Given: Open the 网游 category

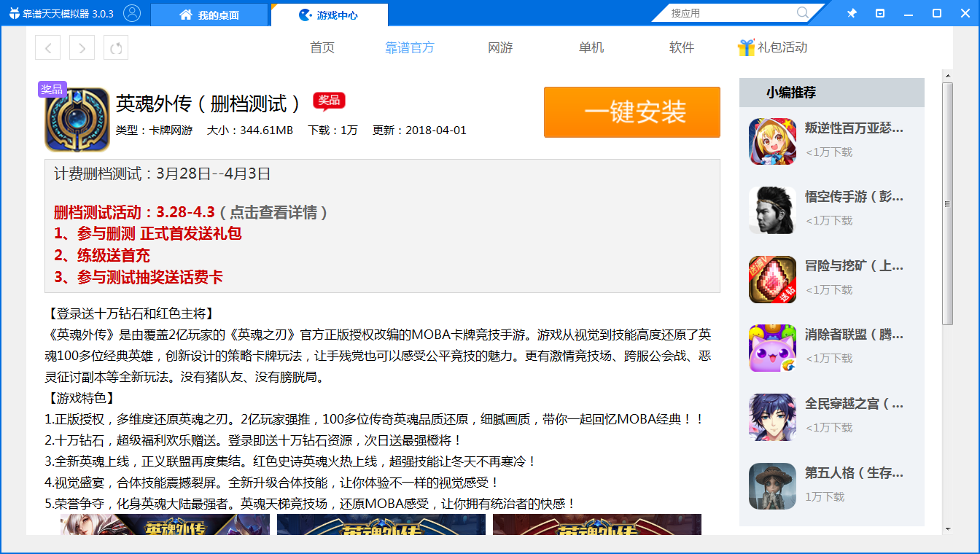Looking at the screenshot, I should point(500,47).
